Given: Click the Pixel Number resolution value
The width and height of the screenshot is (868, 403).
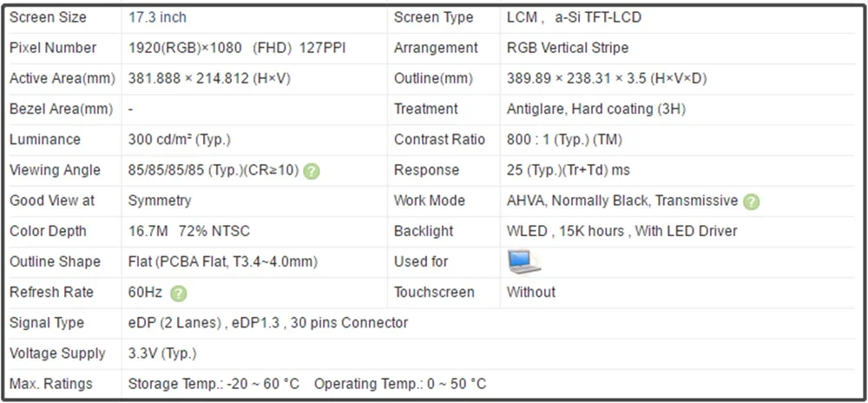Looking at the screenshot, I should tap(236, 48).
